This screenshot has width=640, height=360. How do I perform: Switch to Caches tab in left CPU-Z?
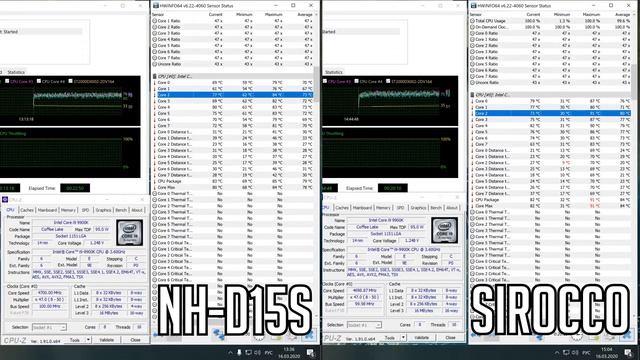27,210
